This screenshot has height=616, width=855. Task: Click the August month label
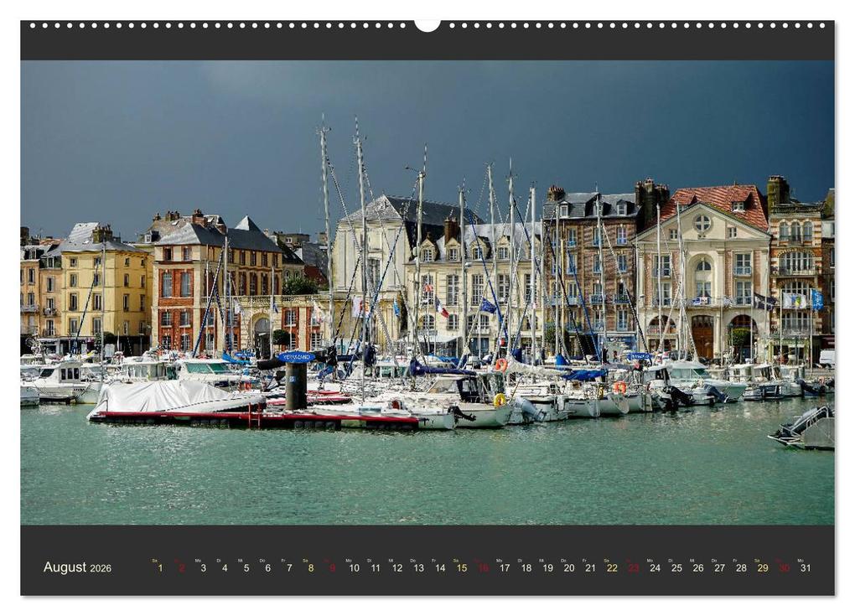pyautogui.click(x=65, y=567)
